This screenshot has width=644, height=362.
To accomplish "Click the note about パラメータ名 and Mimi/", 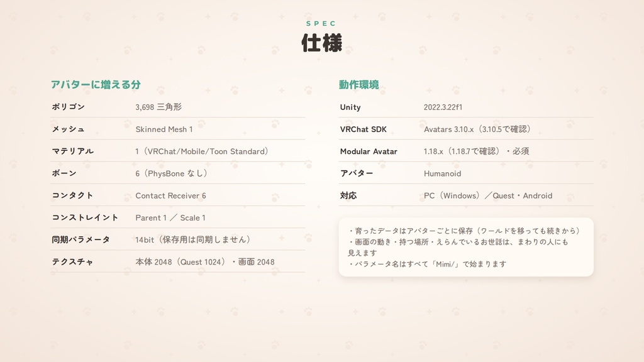I will [427, 264].
